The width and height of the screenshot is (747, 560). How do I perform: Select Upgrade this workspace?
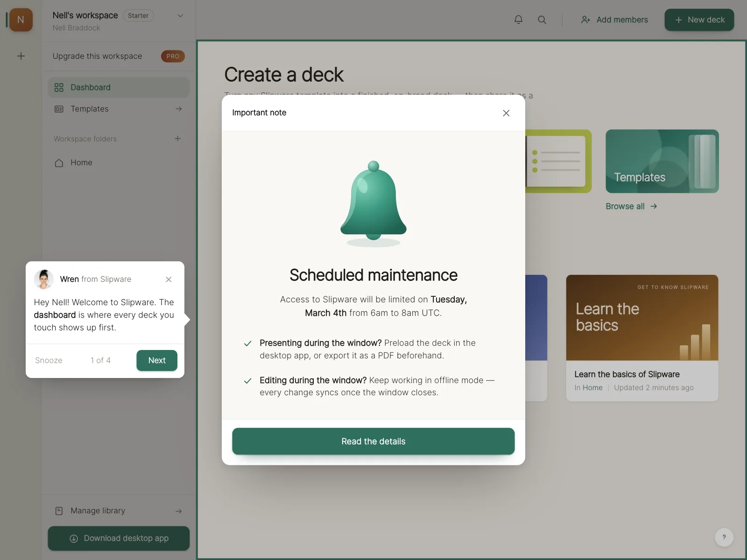[x=97, y=56]
